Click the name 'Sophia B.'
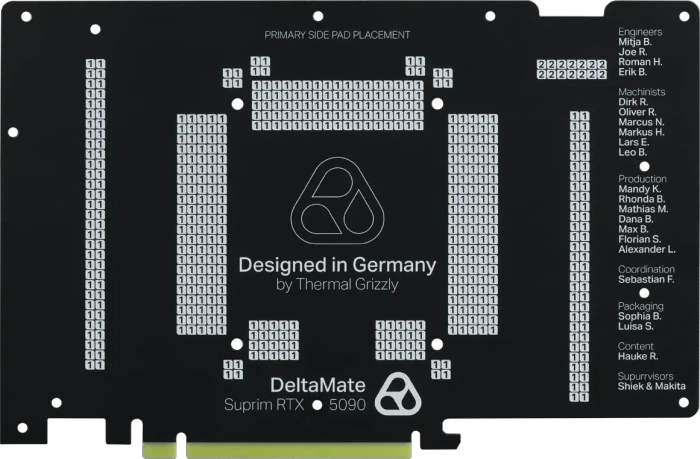This screenshot has height=459, width=700. [x=640, y=316]
